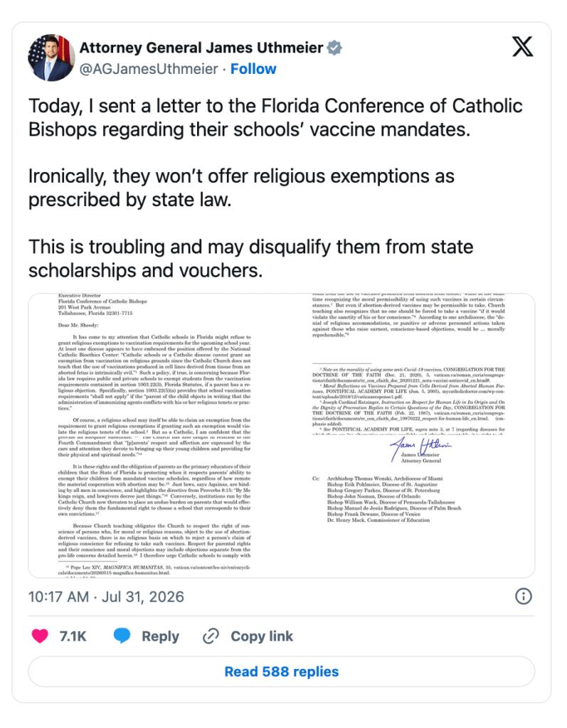Click the 7.1K likes count

point(73,636)
